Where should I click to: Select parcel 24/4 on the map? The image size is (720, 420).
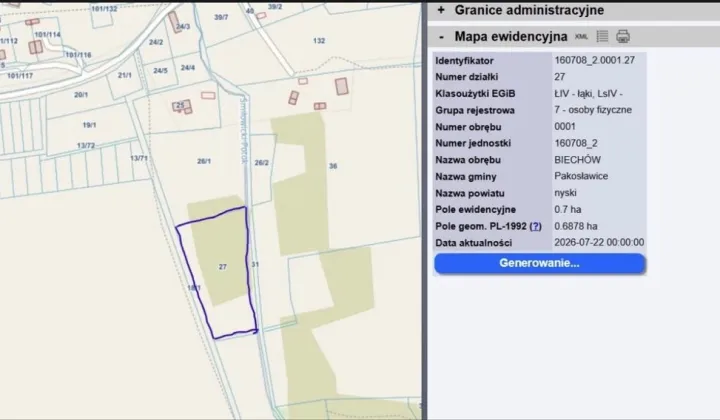(x=187, y=67)
